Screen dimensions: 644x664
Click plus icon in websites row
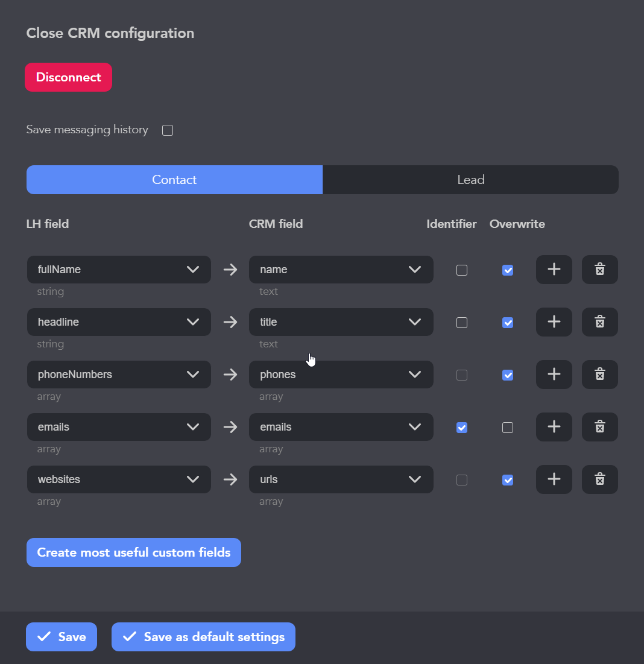tap(554, 479)
